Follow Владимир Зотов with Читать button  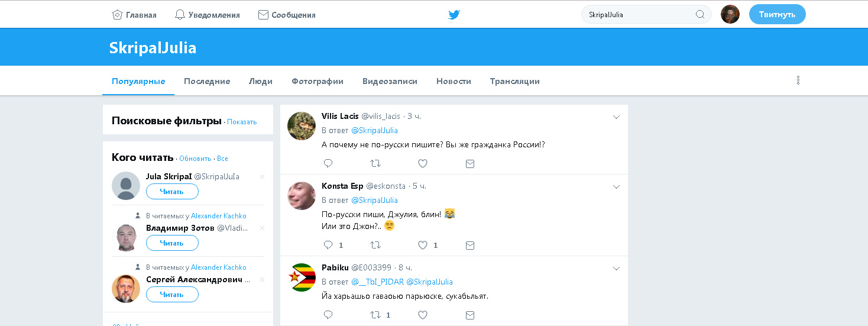point(172,243)
